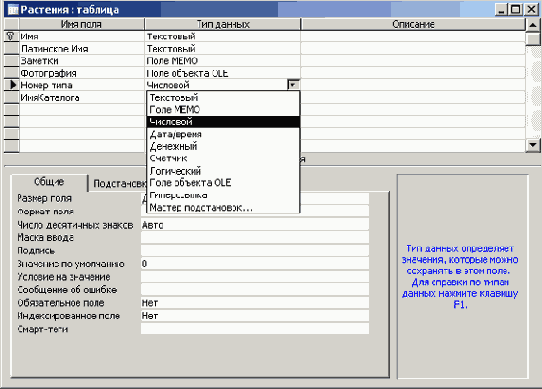Choose Поле объекта OLE in the dropdown list
The width and height of the screenshot is (542, 389).
223,183
